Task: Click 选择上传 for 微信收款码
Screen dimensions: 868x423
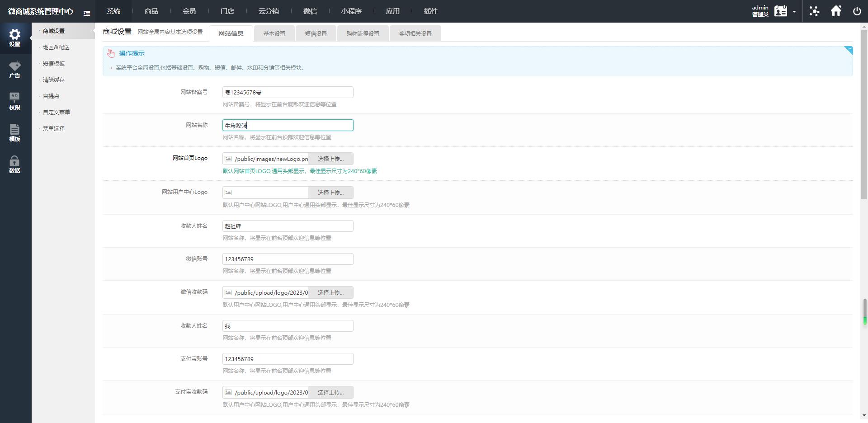Action: click(330, 292)
